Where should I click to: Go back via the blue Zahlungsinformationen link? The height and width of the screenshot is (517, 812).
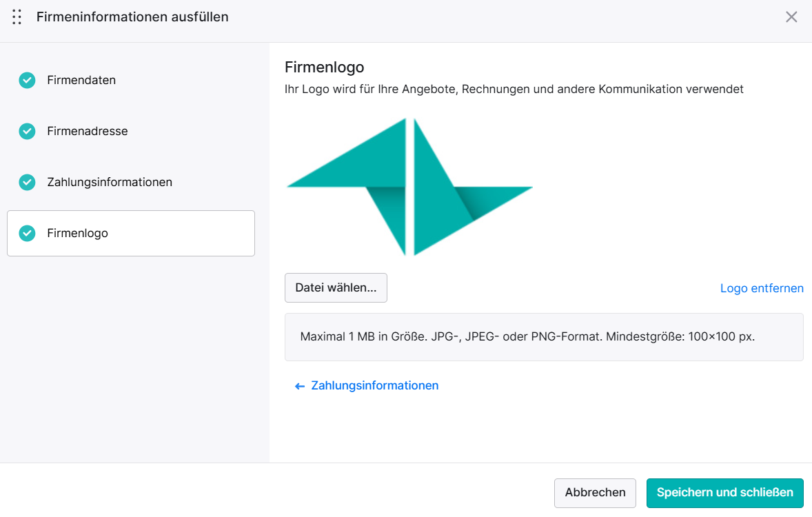[374, 385]
